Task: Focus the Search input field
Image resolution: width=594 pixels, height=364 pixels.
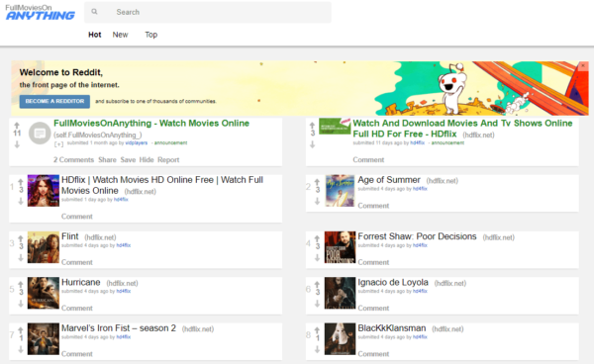Action: (x=208, y=12)
